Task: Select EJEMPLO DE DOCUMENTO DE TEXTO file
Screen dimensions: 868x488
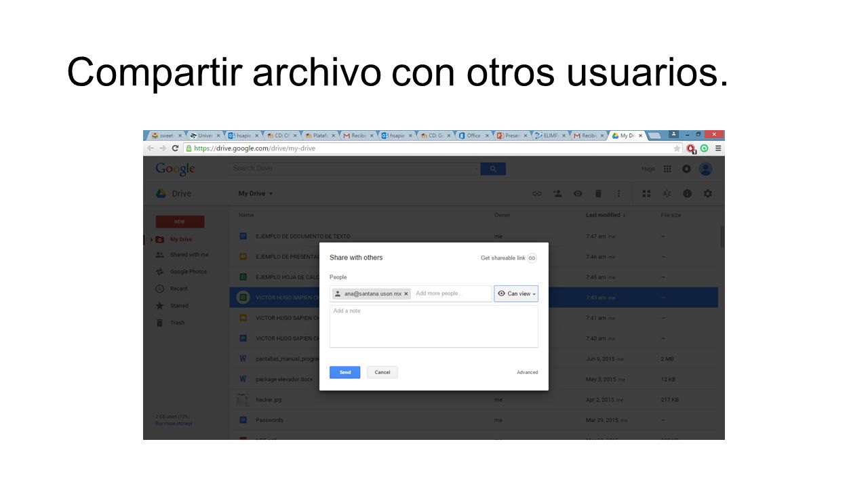Action: (303, 237)
